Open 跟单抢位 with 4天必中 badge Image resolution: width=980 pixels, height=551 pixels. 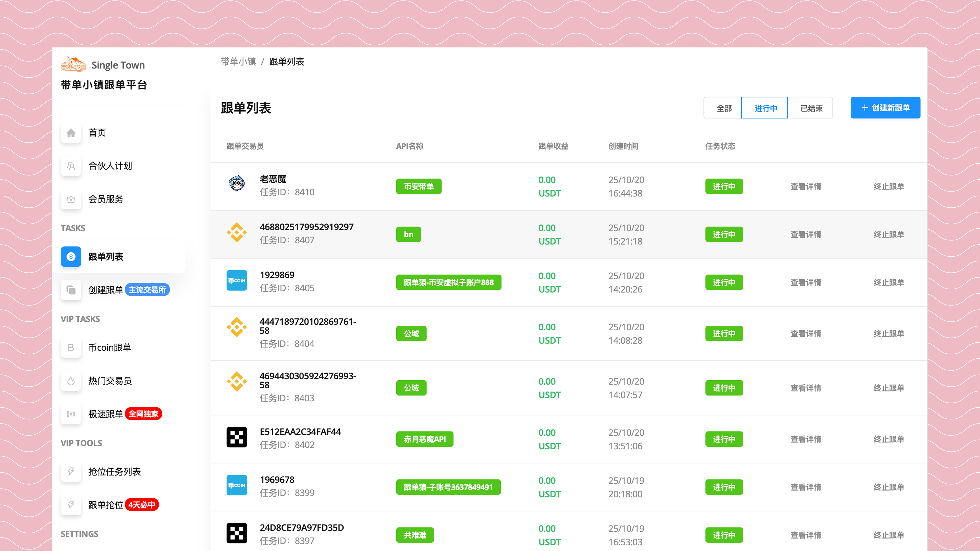[x=106, y=505]
